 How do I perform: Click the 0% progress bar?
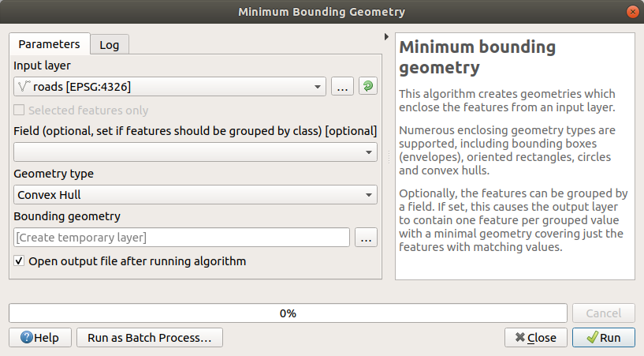pyautogui.click(x=288, y=313)
